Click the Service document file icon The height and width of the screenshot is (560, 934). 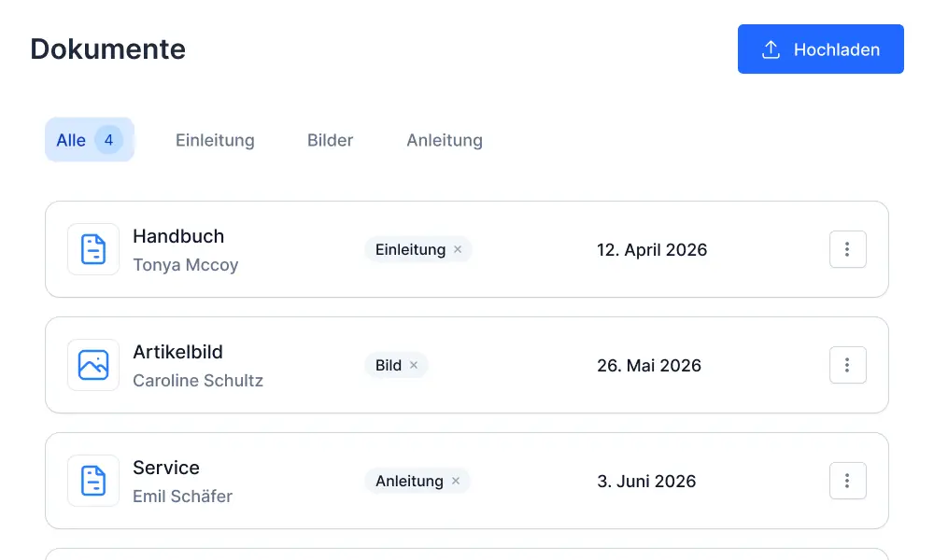pyautogui.click(x=93, y=481)
